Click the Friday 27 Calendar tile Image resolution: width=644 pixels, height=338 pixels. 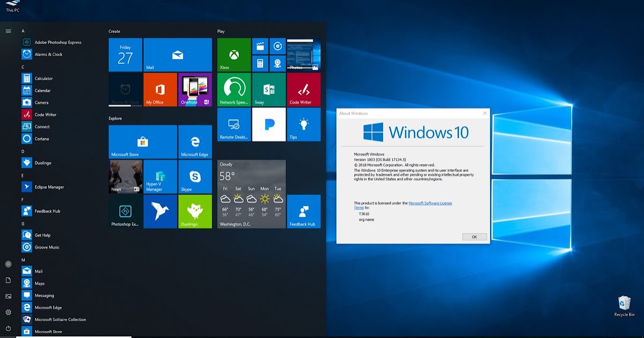tap(126, 55)
